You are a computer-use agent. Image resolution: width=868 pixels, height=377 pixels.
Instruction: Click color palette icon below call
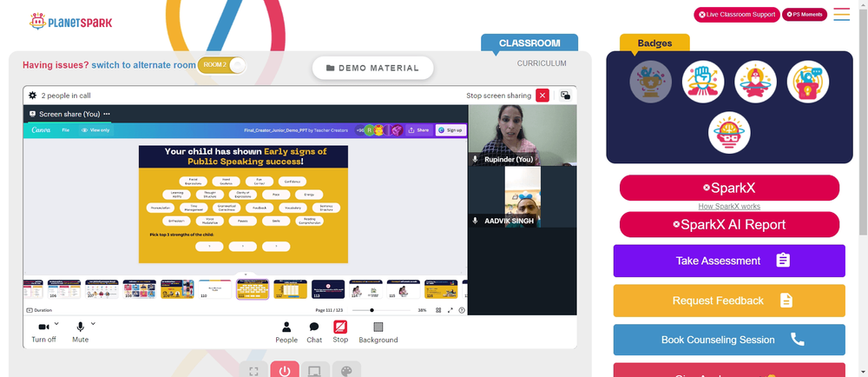coord(346,371)
